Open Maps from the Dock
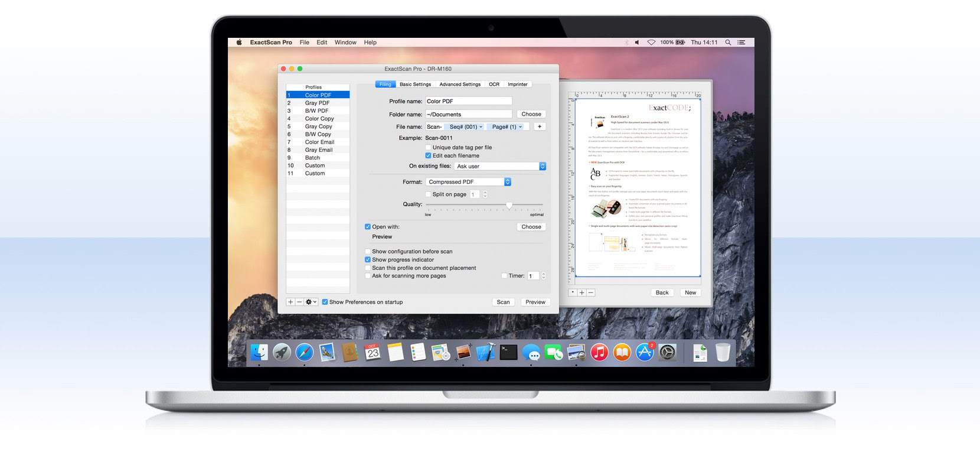Viewport: 980px width, 449px height. click(x=440, y=353)
